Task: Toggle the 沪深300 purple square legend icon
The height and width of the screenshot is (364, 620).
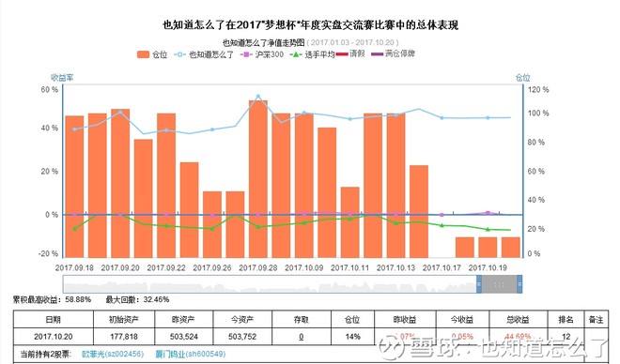Action: click(x=246, y=54)
